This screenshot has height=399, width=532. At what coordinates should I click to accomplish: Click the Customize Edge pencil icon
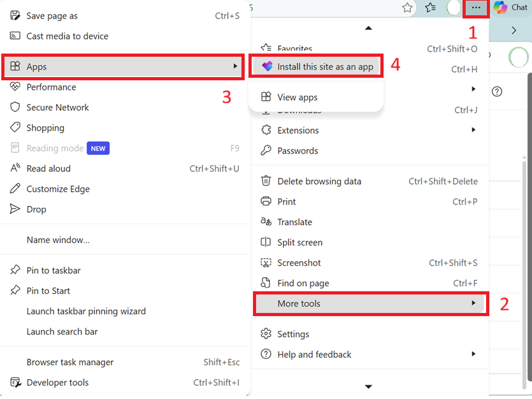tap(15, 188)
